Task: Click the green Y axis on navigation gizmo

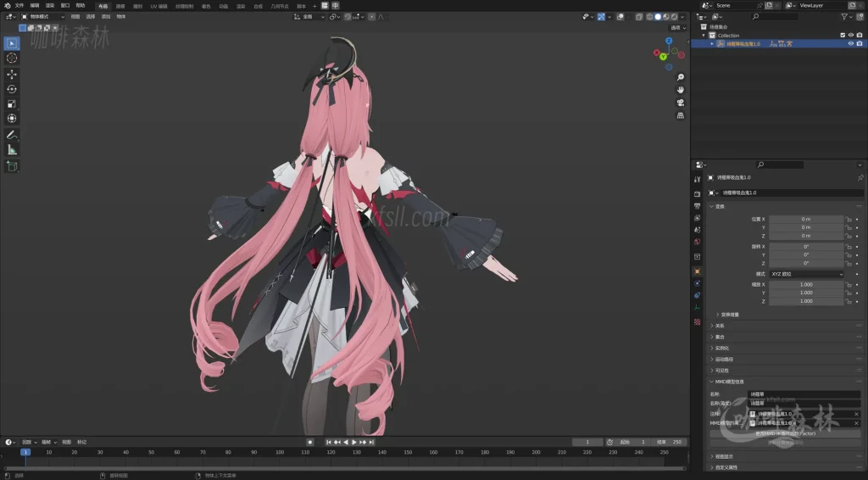Action: (663, 57)
